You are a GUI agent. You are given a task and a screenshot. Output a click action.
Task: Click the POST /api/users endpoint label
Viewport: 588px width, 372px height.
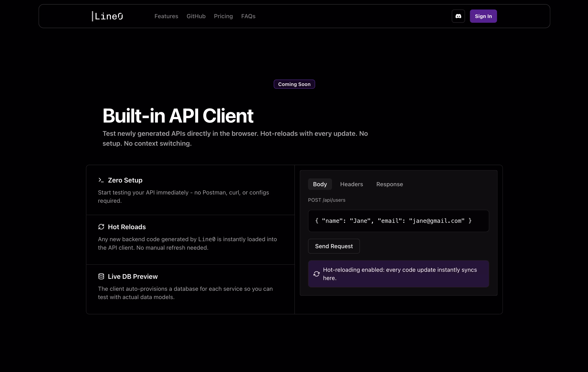point(326,200)
